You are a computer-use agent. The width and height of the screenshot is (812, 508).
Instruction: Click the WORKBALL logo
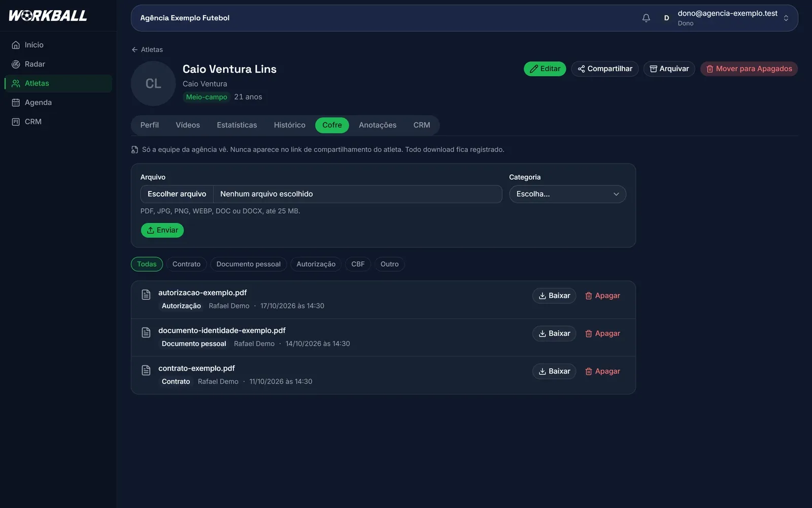click(x=48, y=16)
